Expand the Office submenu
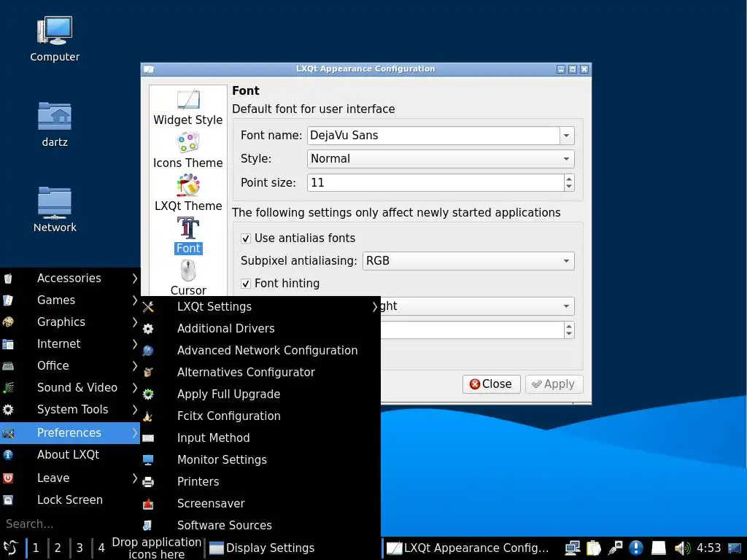Viewport: 747px width, 560px height. (70, 366)
